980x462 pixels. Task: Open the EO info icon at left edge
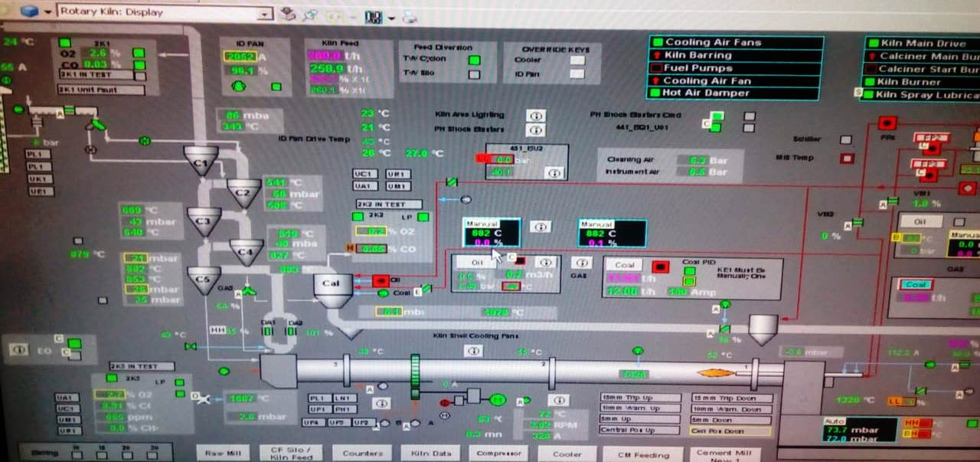tap(18, 349)
